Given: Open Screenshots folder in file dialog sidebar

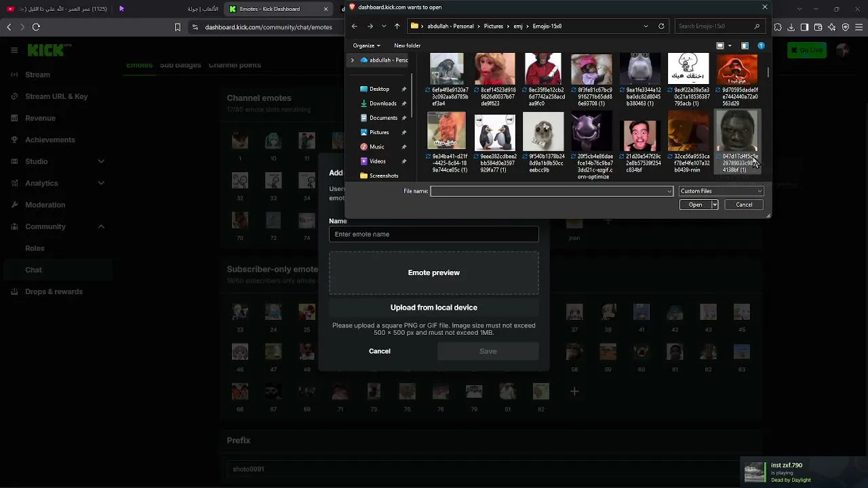Looking at the screenshot, I should pos(383,176).
